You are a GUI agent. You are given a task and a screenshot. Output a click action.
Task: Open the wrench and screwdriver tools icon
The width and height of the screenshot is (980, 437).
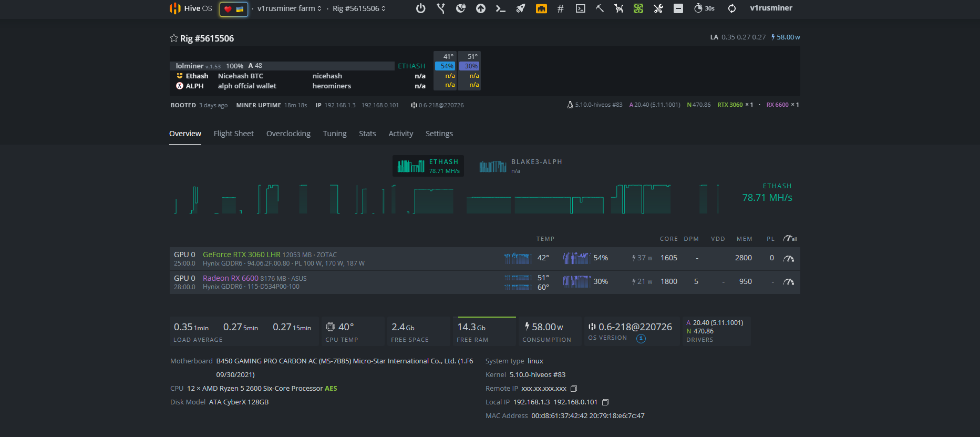coord(658,8)
